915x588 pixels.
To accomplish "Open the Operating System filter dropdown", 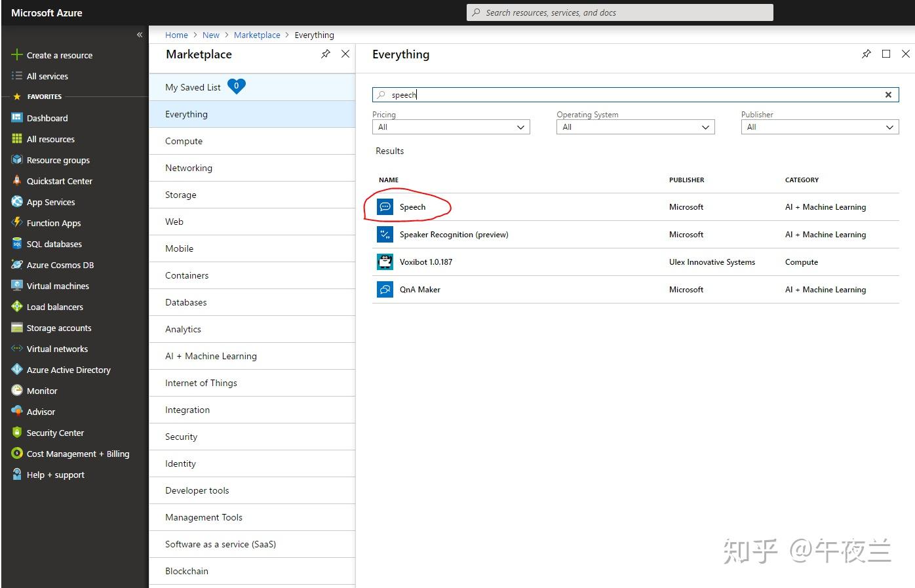I will coord(635,127).
